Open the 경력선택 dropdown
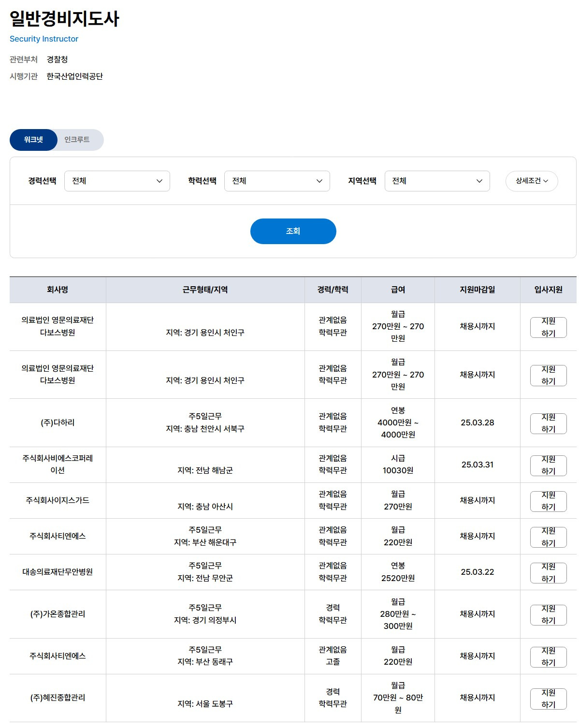The height and width of the screenshot is (728, 579). click(x=117, y=181)
